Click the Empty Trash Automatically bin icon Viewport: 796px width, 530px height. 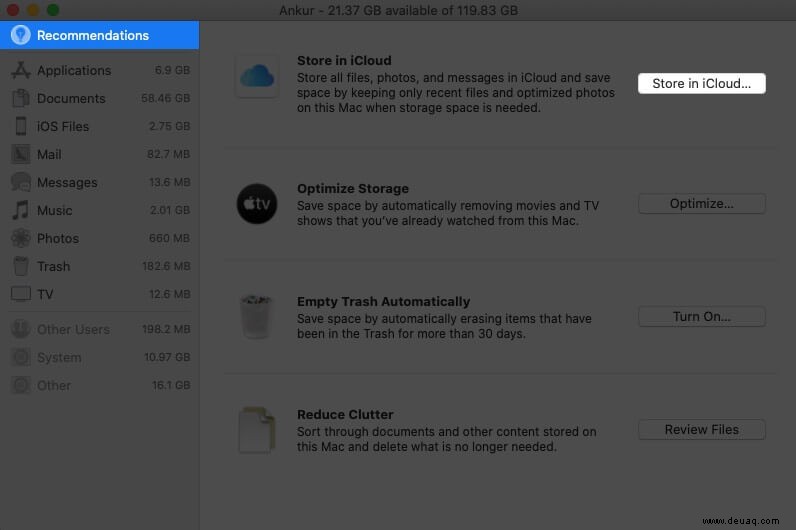pyautogui.click(x=256, y=317)
